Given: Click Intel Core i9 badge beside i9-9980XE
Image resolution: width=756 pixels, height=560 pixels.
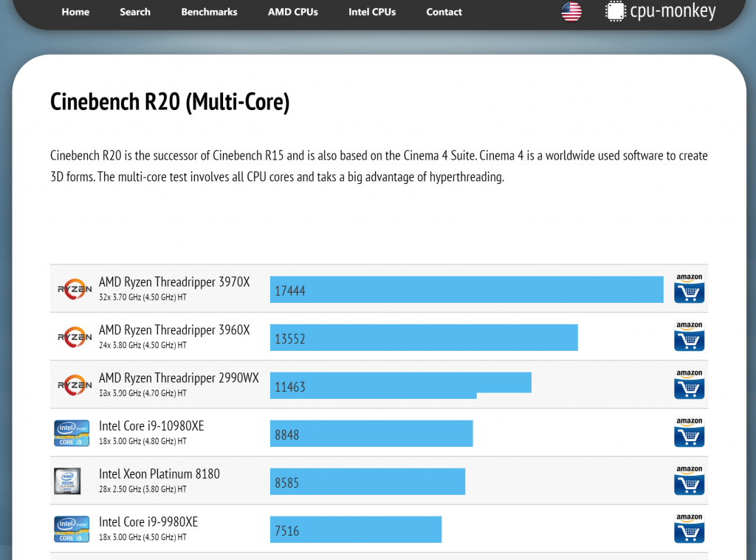Looking at the screenshot, I should click(x=72, y=529).
